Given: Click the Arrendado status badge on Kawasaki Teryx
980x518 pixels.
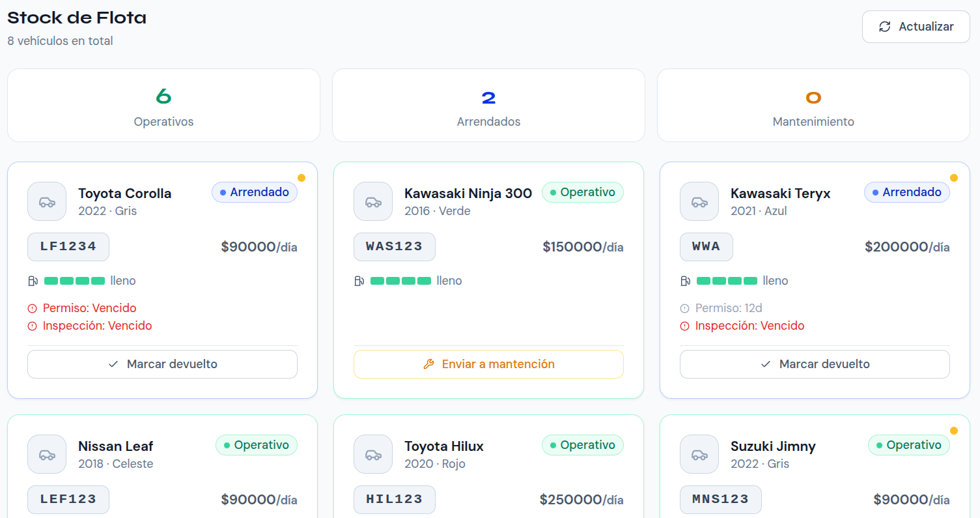Looking at the screenshot, I should pos(907,192).
